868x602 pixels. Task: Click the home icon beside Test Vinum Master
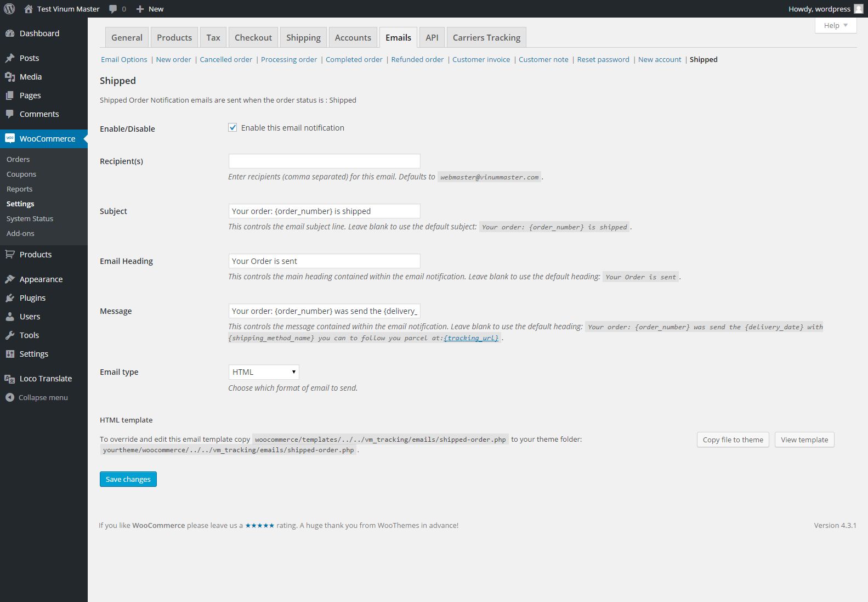pyautogui.click(x=29, y=9)
